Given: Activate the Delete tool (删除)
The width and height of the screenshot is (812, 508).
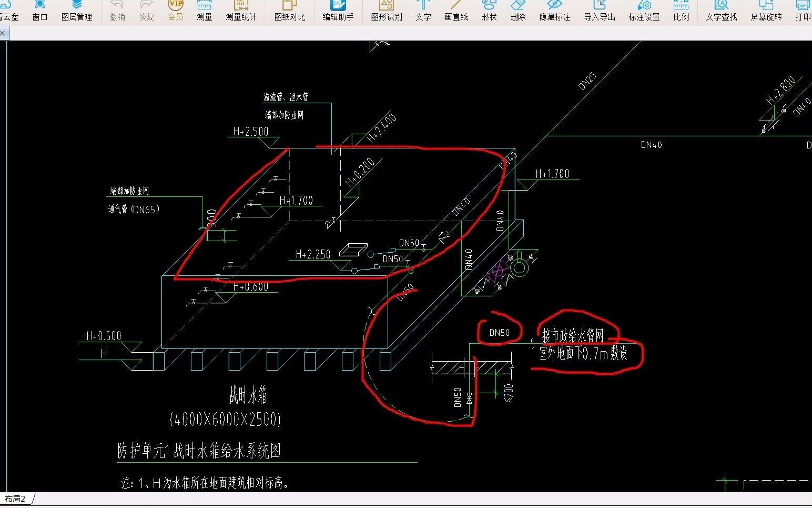Looking at the screenshot, I should (518, 11).
